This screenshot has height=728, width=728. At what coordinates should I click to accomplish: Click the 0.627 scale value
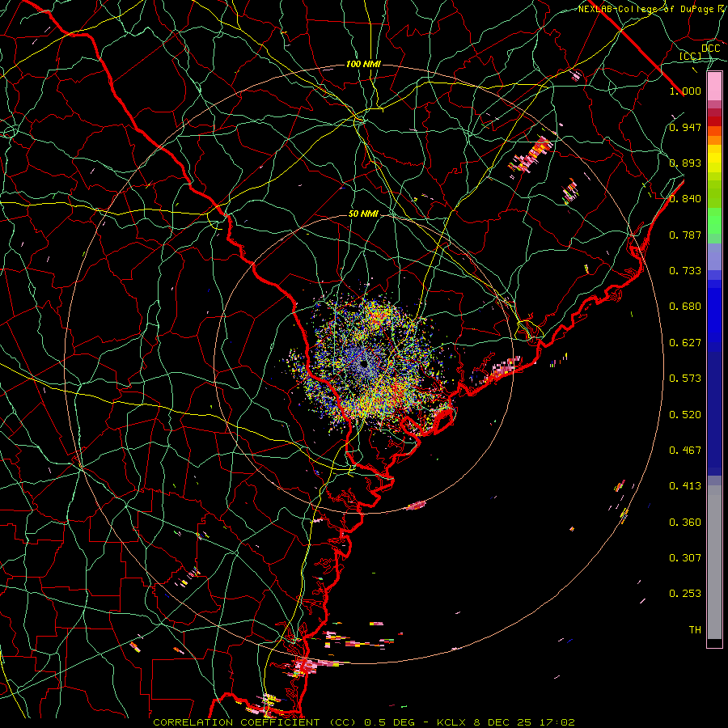click(x=685, y=343)
